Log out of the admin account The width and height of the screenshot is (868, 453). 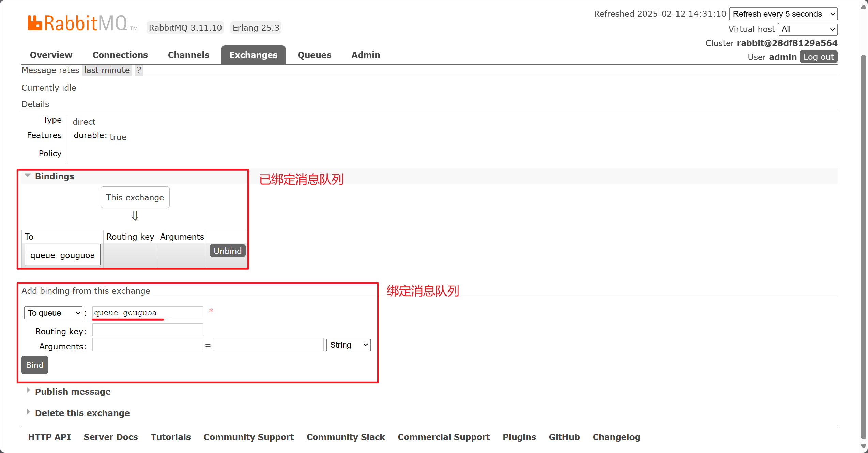(x=818, y=57)
